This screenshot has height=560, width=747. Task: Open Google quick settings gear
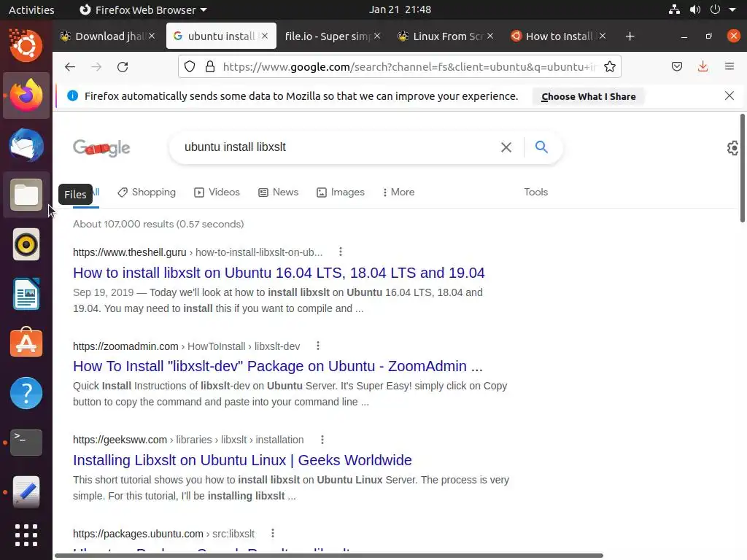pyautogui.click(x=732, y=148)
